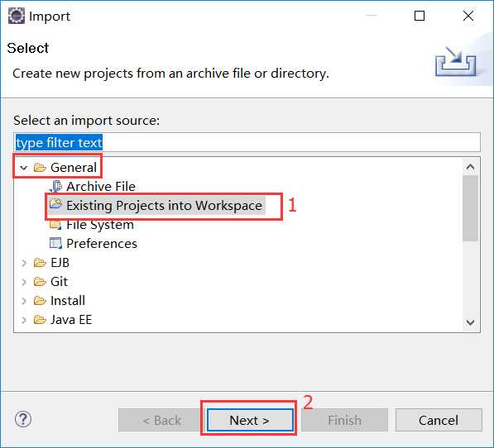Click the Install folder icon
Image resolution: width=494 pixels, height=448 pixels.
[x=40, y=301]
